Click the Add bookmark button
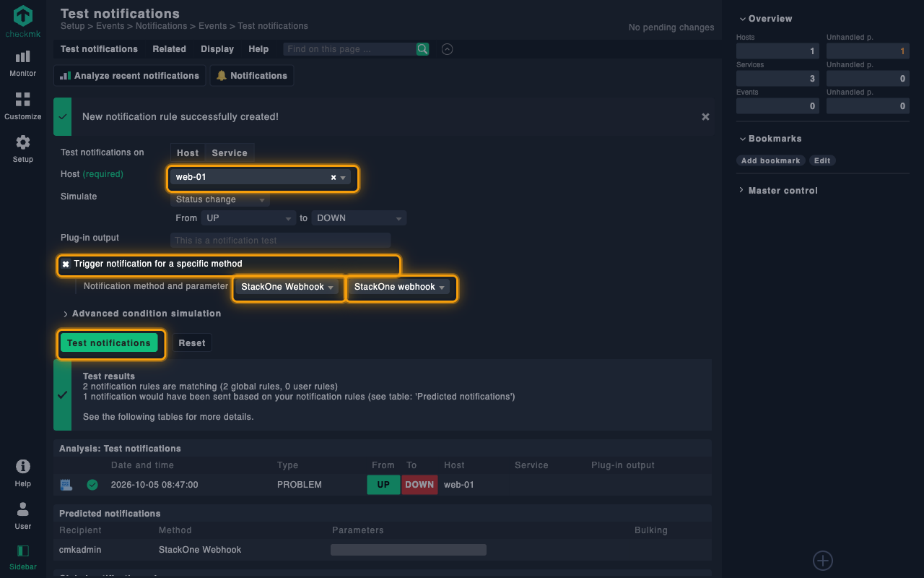This screenshot has height=578, width=924. click(x=771, y=160)
